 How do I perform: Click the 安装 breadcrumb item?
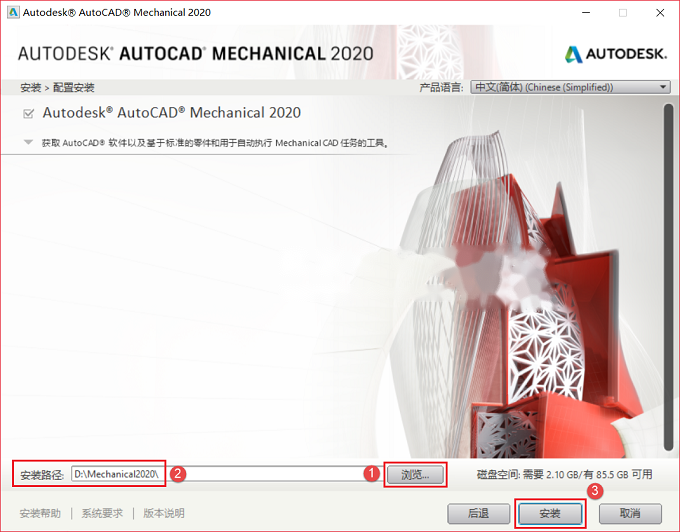[30, 88]
